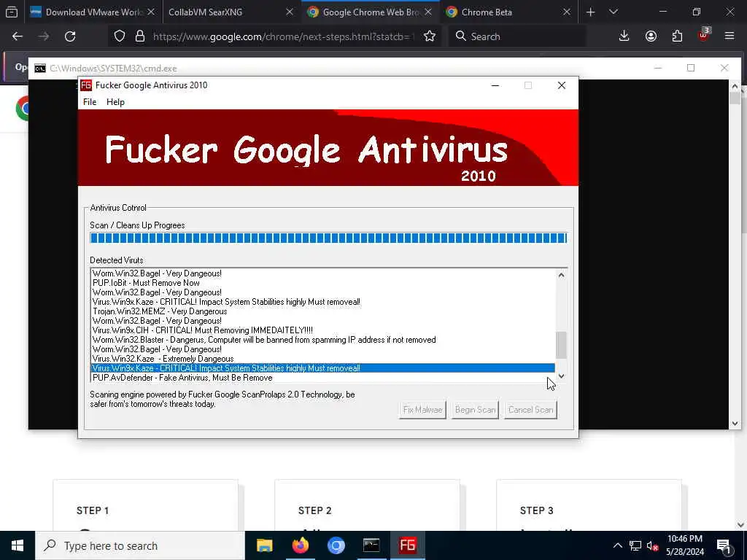The height and width of the screenshot is (560, 747).
Task: Click the Fix Malwae button
Action: click(x=422, y=410)
